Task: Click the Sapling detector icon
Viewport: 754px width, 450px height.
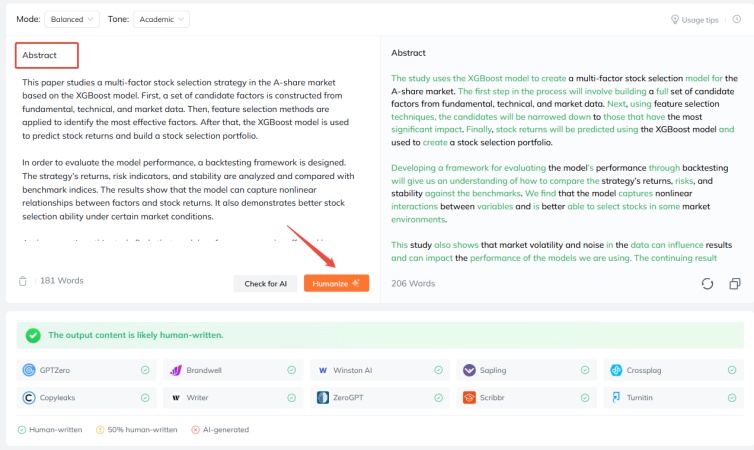Action: [x=469, y=370]
